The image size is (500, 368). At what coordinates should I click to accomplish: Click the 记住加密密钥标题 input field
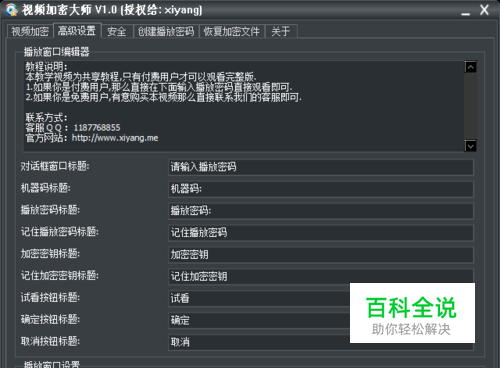point(321,277)
